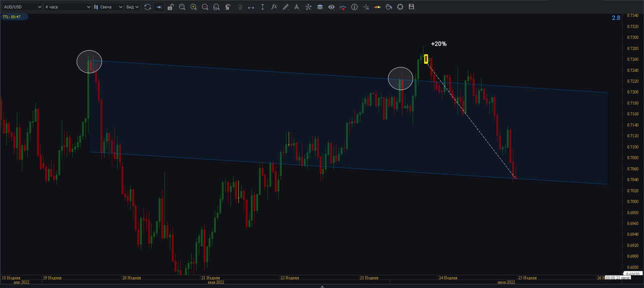
Task: Toggle auto-shift chart to latest candle
Action: 159,7
